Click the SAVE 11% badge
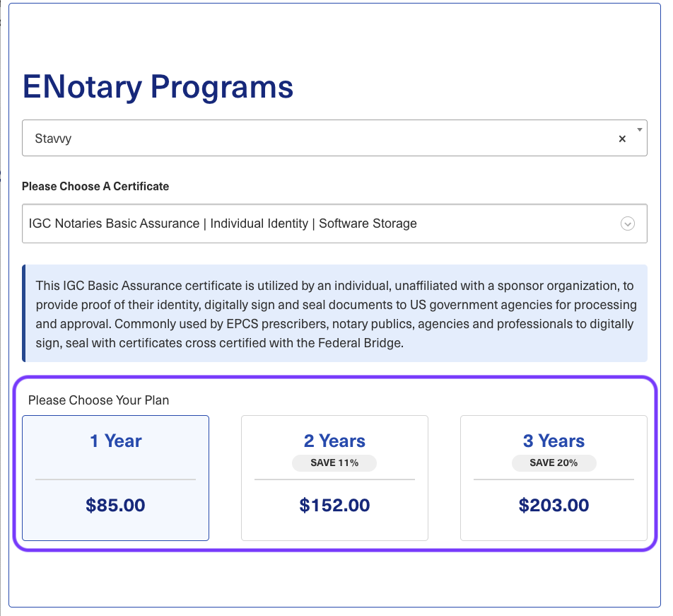The height and width of the screenshot is (616, 673). [334, 463]
